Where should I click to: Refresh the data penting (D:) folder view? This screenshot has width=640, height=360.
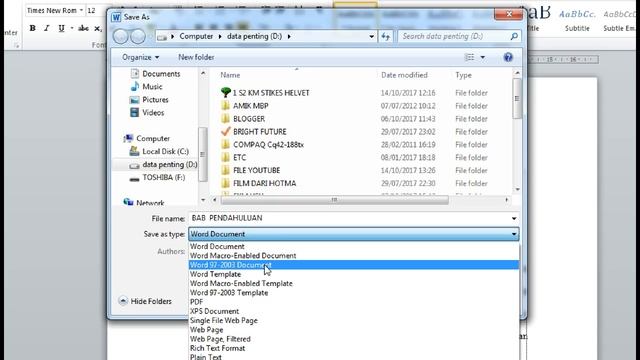tap(386, 36)
